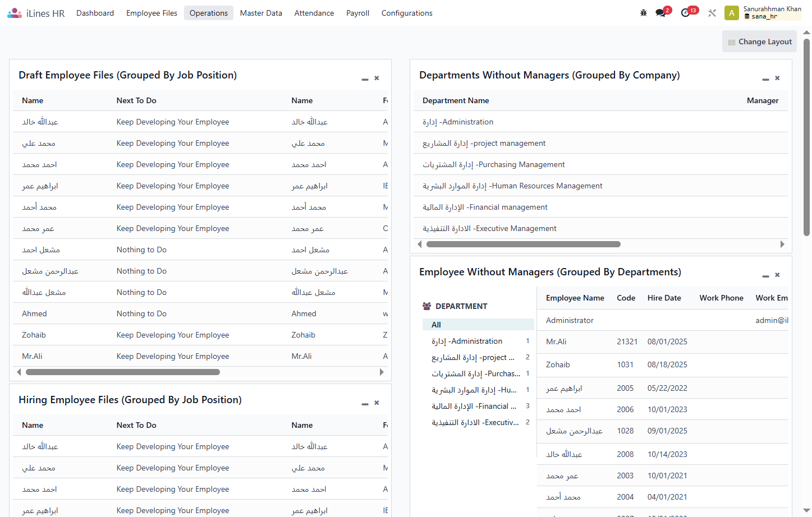The height and width of the screenshot is (517, 812).
Task: Go to the Dashboard link
Action: 95,13
